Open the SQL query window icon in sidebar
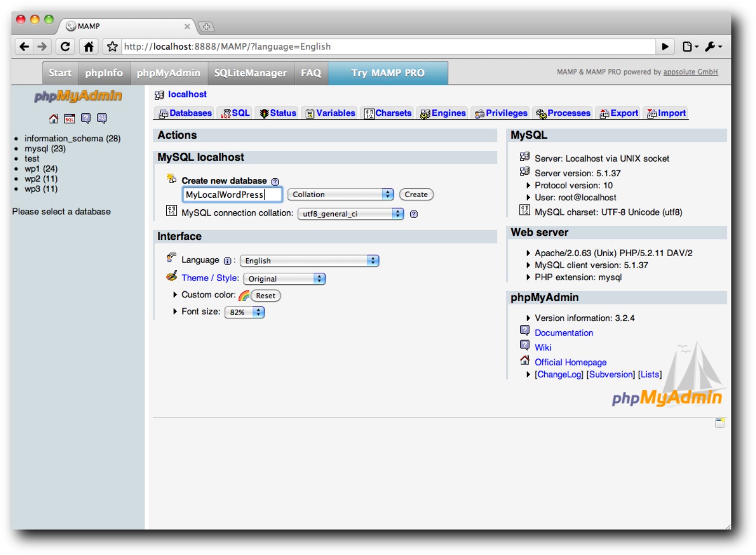The width and height of the screenshot is (756, 555). tap(69, 119)
